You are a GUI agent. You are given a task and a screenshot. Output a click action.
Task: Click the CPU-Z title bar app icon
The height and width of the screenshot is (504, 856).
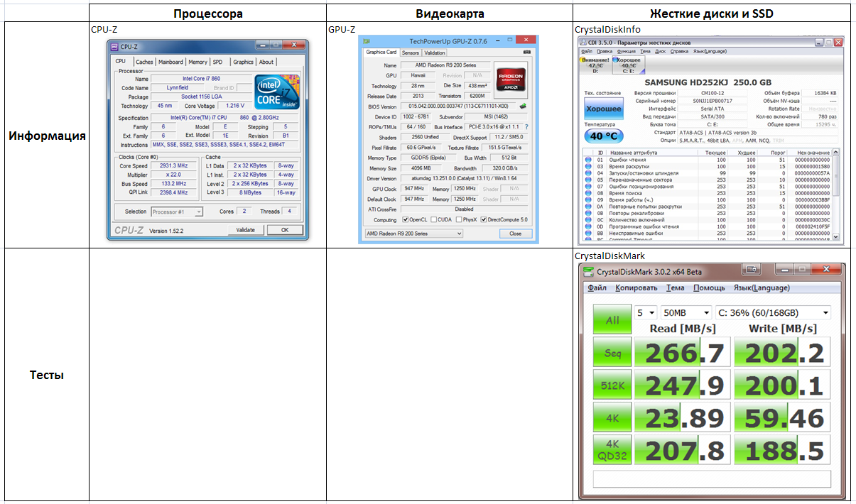click(x=113, y=47)
